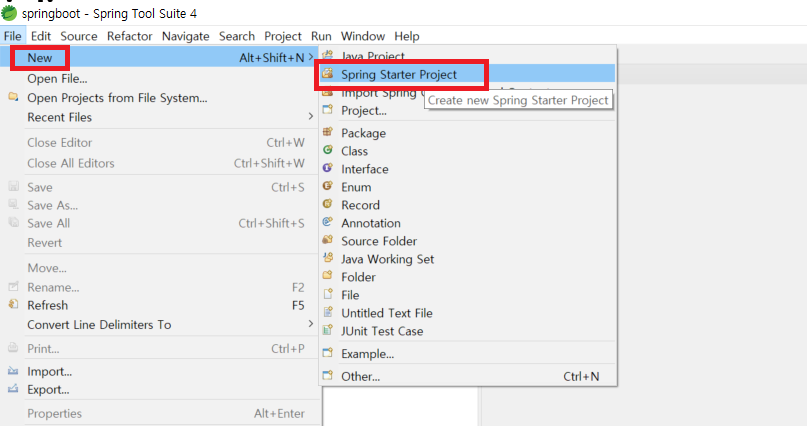Click the Untitled Text File icon

point(327,312)
